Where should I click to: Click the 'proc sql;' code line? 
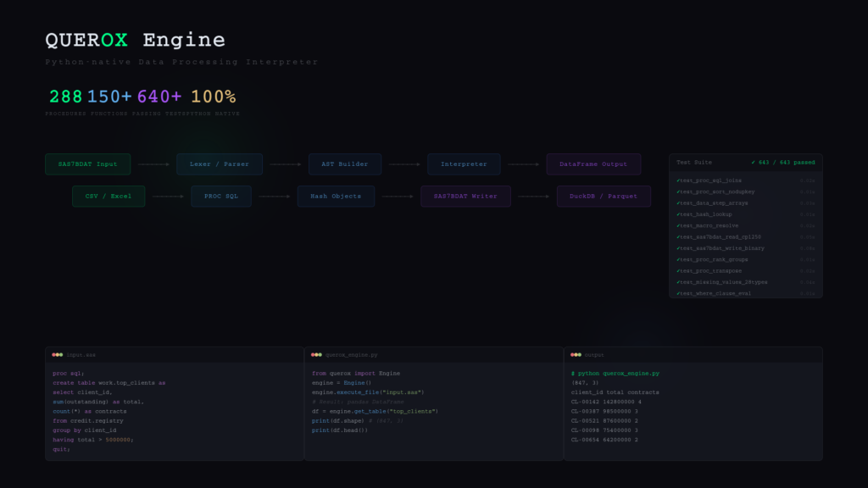pyautogui.click(x=69, y=374)
